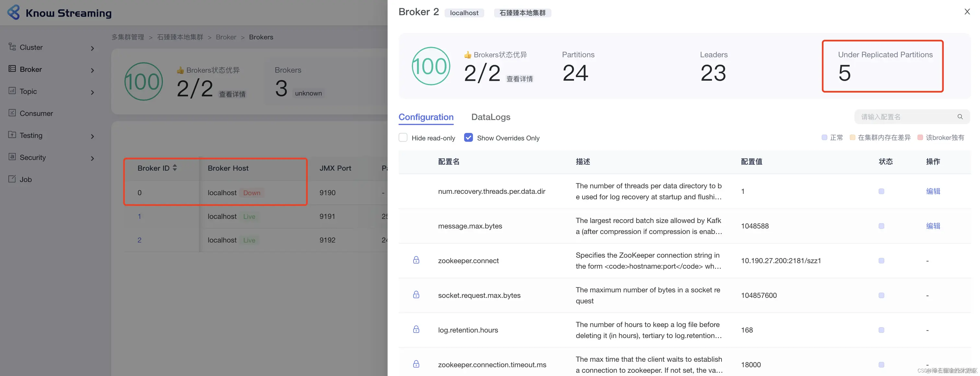Click the search magnifier icon in config field
980x376 pixels.
click(x=960, y=117)
